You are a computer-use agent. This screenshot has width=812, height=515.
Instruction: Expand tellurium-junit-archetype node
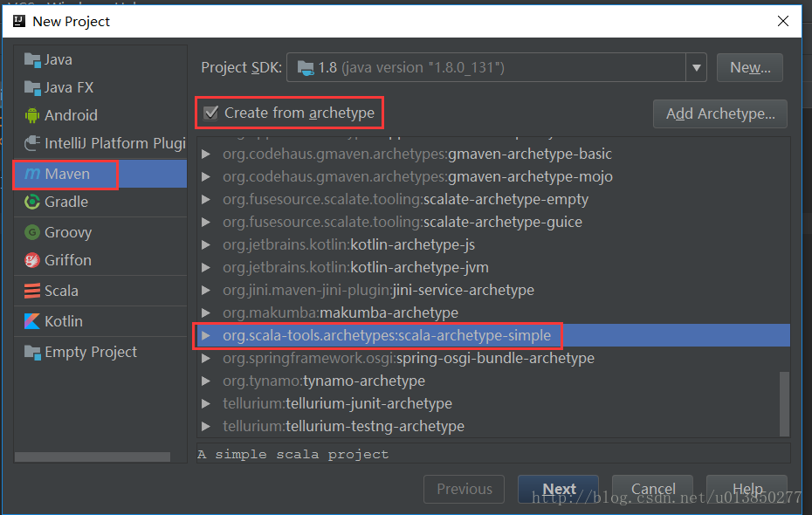click(x=206, y=404)
